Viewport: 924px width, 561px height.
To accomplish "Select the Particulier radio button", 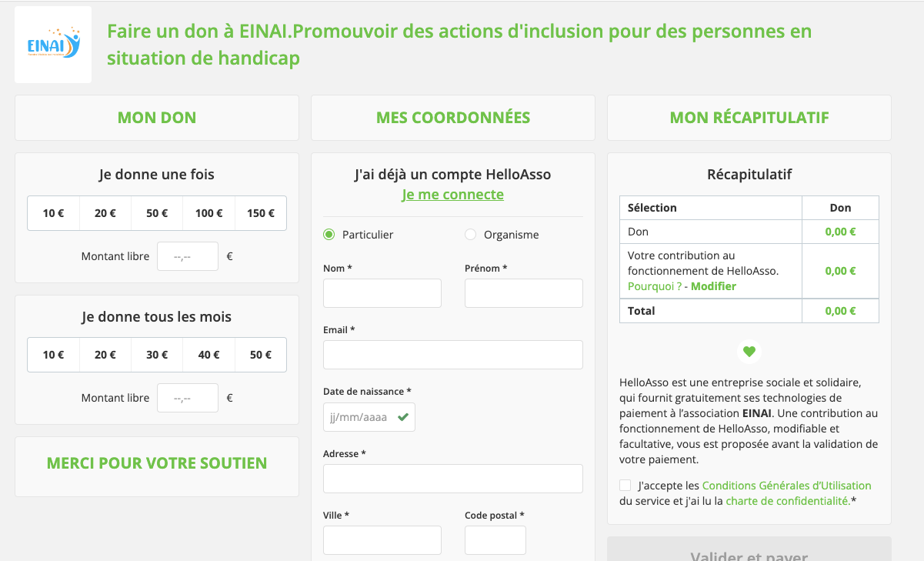I will 329,235.
